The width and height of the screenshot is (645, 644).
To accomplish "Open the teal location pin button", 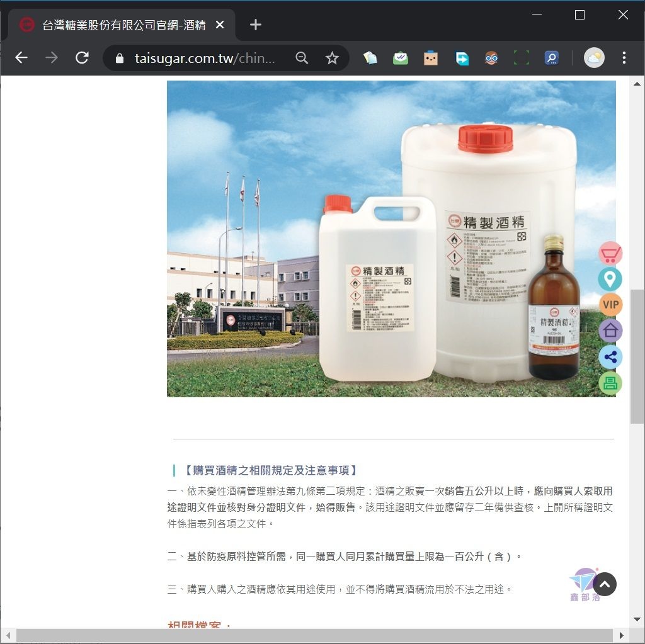I will (610, 279).
